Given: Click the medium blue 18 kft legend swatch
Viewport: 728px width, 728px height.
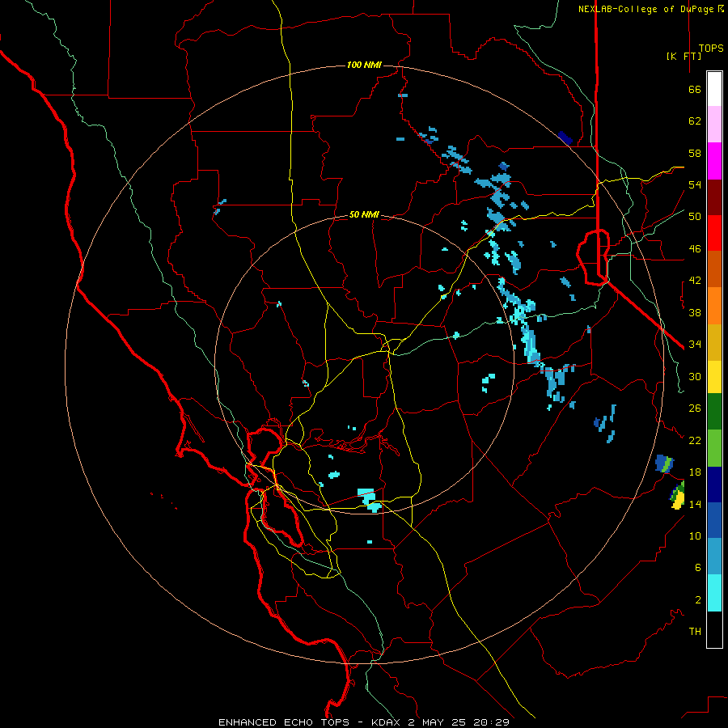Looking at the screenshot, I should (714, 520).
